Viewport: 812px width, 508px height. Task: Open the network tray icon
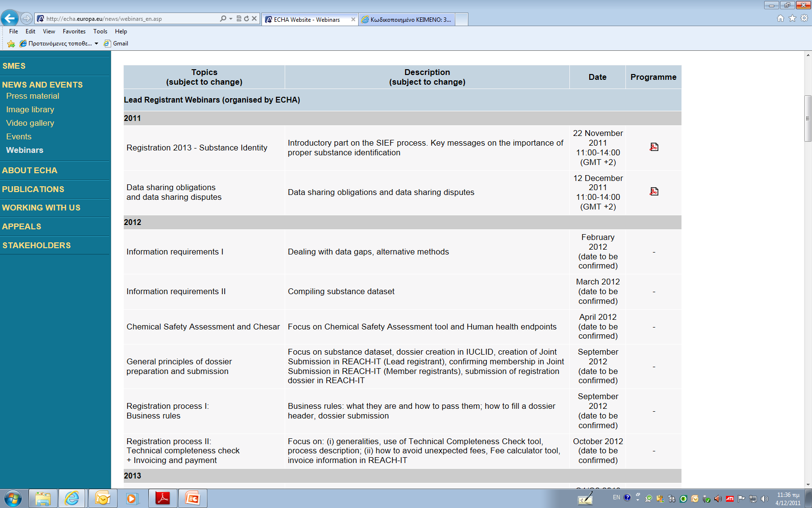point(753,499)
